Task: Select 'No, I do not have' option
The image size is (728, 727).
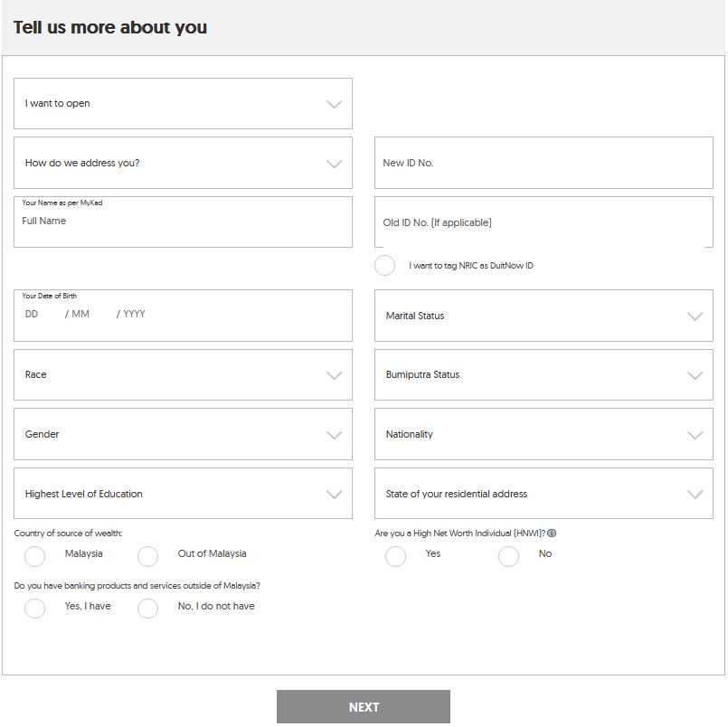Action: point(148,609)
